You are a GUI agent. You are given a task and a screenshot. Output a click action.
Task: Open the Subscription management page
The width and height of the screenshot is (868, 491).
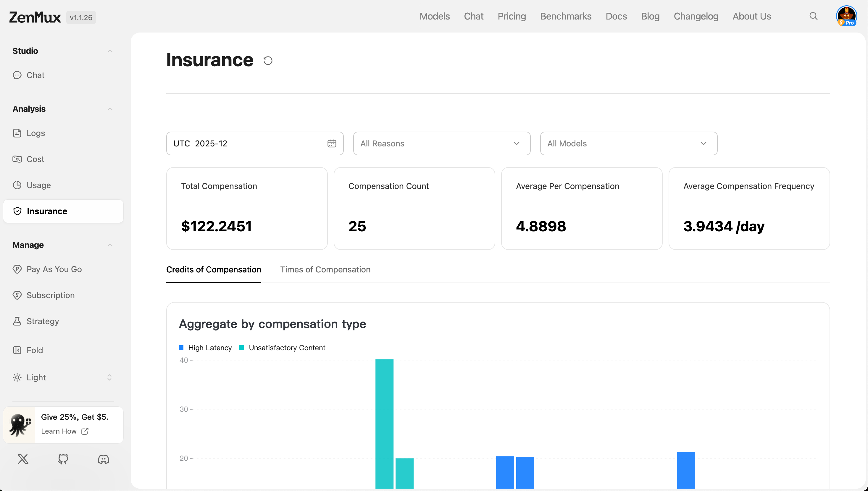pos(51,295)
